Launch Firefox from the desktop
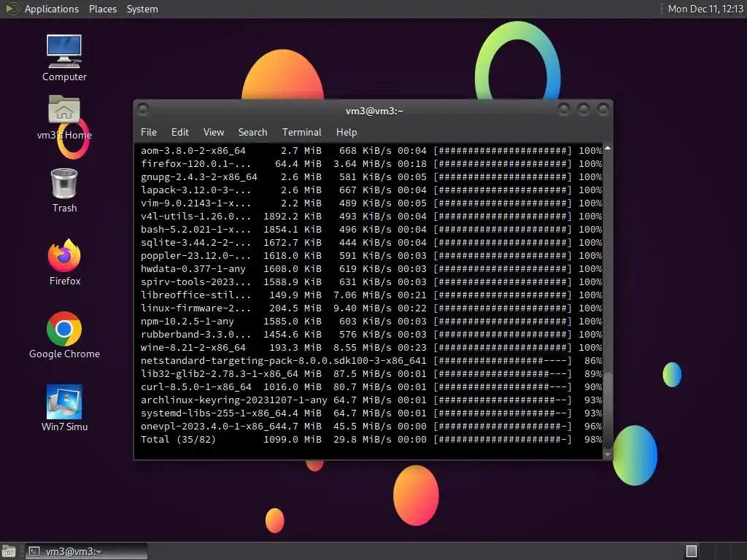Viewport: 747px width, 560px height. point(64,262)
